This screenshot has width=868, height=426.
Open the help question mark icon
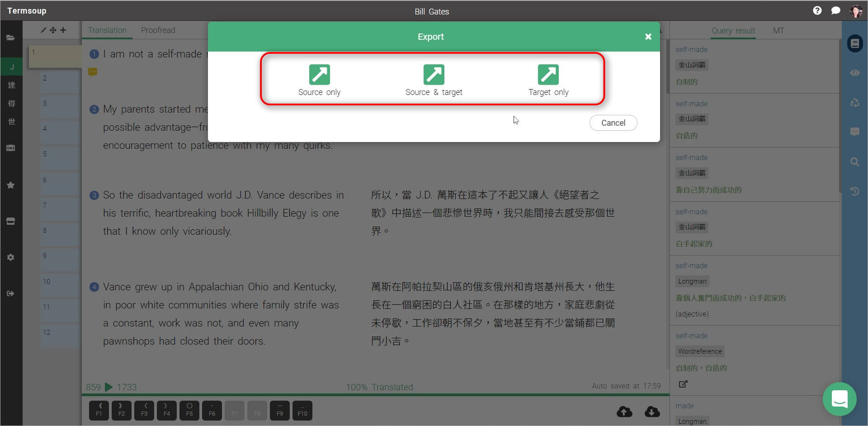[x=817, y=10]
